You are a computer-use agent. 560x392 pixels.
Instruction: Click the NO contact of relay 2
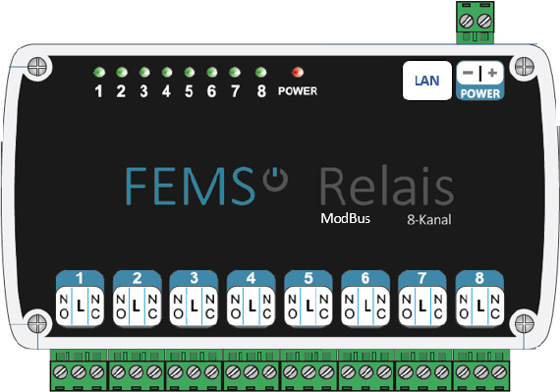pos(121,307)
